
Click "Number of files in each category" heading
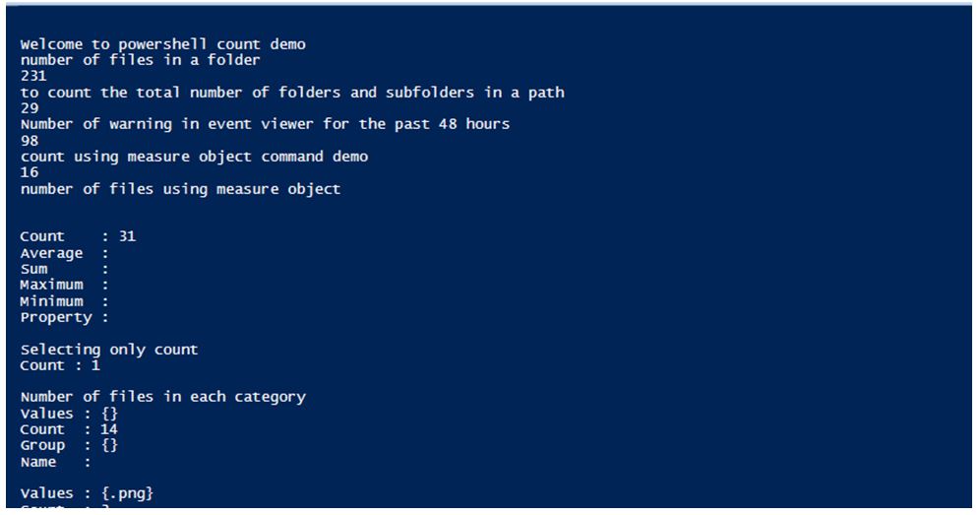point(162,397)
